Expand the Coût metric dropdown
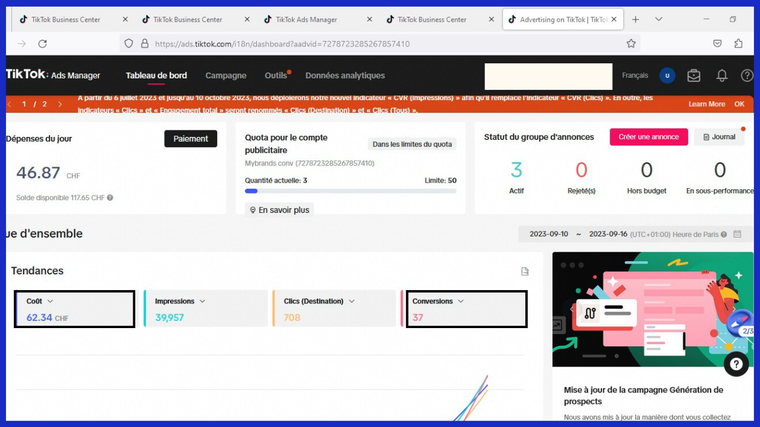760x427 pixels. (50, 301)
